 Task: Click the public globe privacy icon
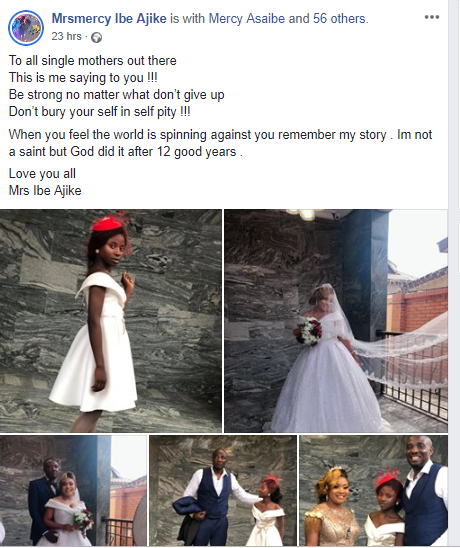96,37
